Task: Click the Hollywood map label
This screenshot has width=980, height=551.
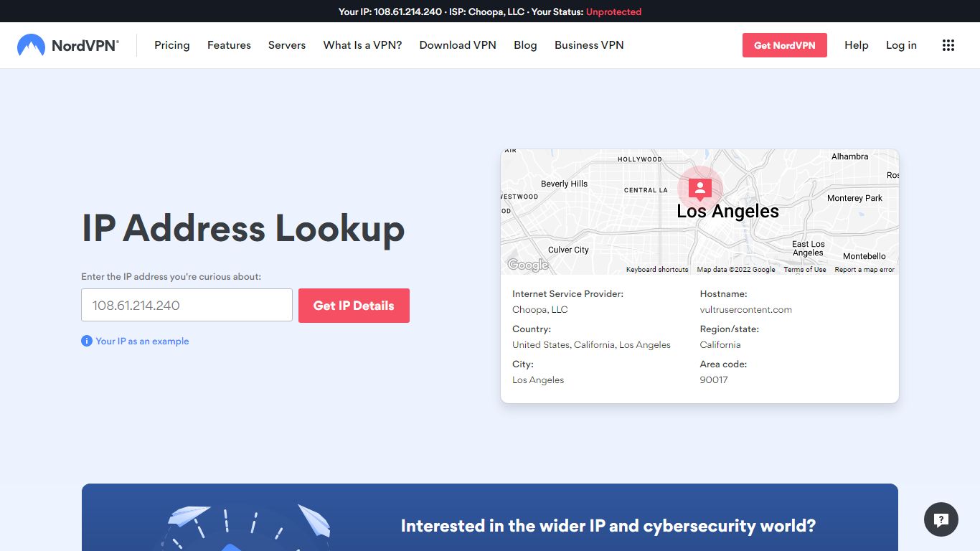Action: tap(640, 159)
